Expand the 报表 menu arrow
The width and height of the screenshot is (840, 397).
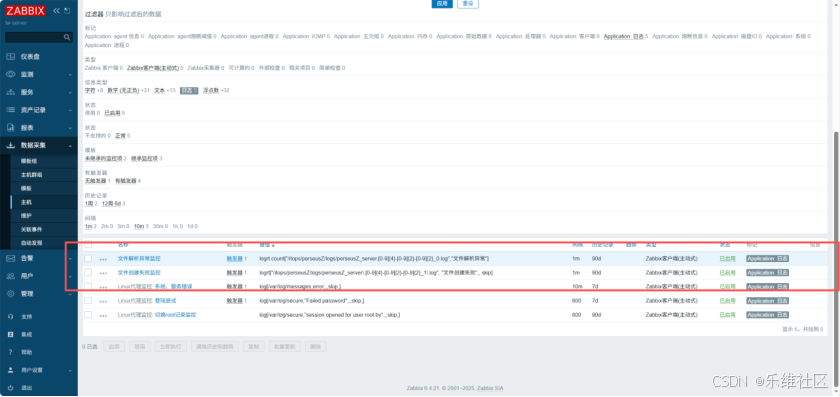70,128
